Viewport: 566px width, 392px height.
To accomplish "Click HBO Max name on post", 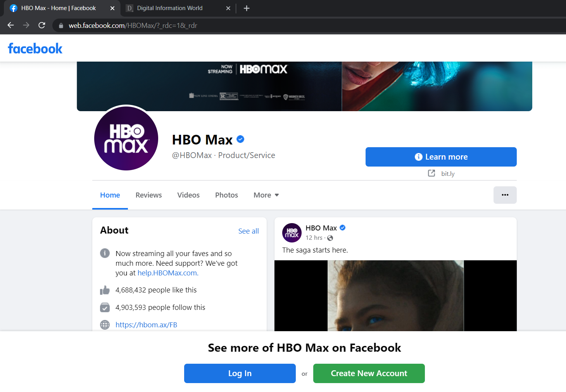I will pyautogui.click(x=321, y=228).
